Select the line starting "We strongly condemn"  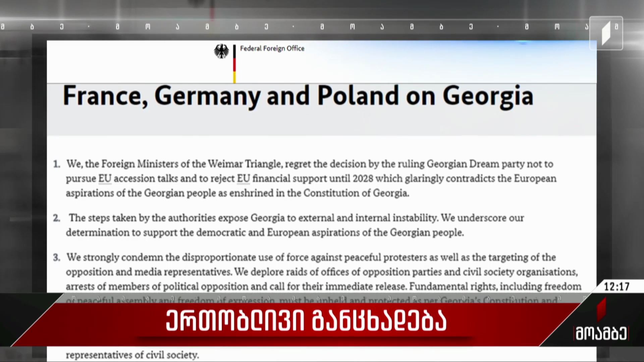(311, 257)
